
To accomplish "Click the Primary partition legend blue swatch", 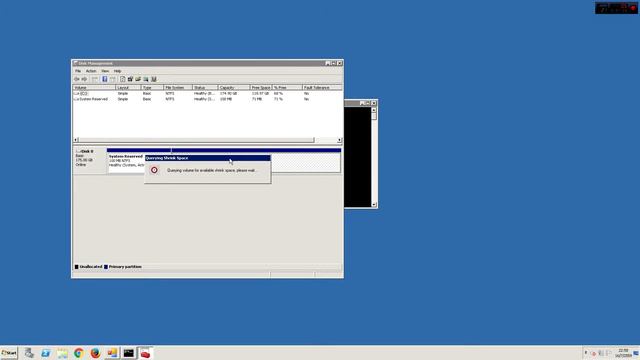I will pos(106,267).
